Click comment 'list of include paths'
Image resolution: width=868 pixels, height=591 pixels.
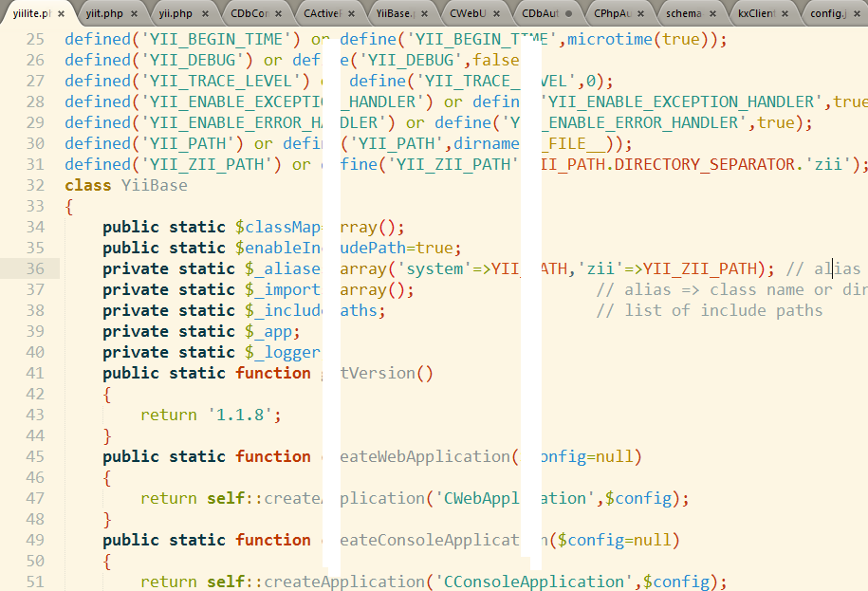(710, 310)
